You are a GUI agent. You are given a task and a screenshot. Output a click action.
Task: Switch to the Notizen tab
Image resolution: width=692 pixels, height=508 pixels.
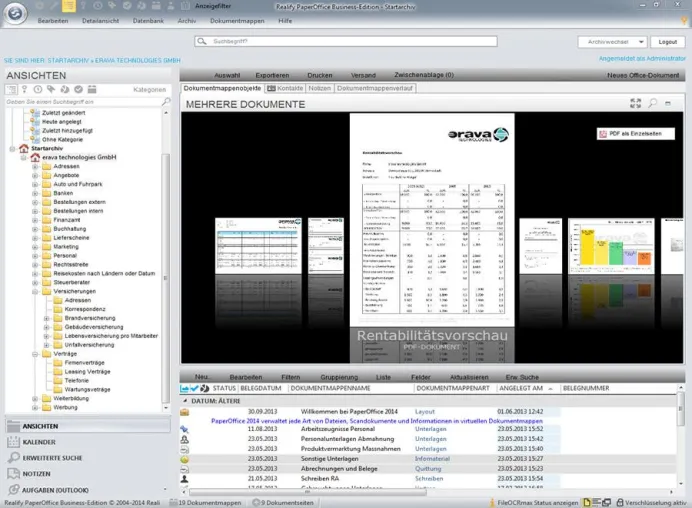(320, 88)
